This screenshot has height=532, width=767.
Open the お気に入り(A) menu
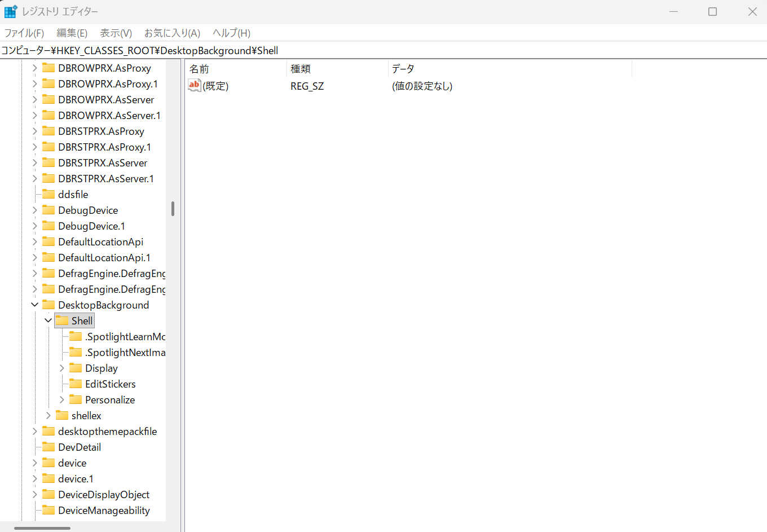click(172, 33)
